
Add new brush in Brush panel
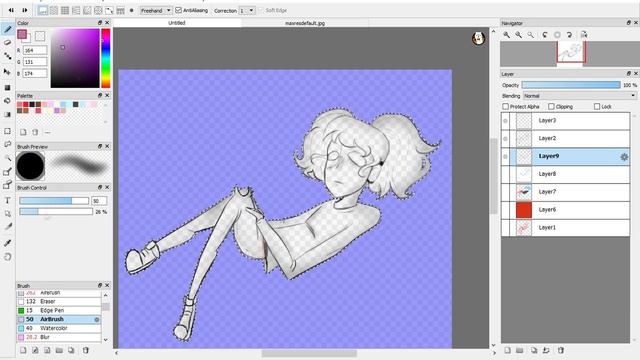click(x=23, y=350)
